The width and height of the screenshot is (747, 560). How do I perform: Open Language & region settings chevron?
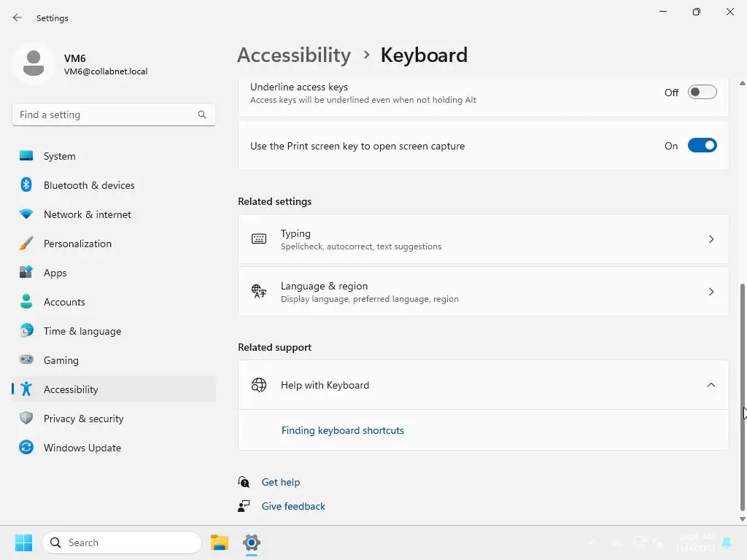tap(711, 292)
